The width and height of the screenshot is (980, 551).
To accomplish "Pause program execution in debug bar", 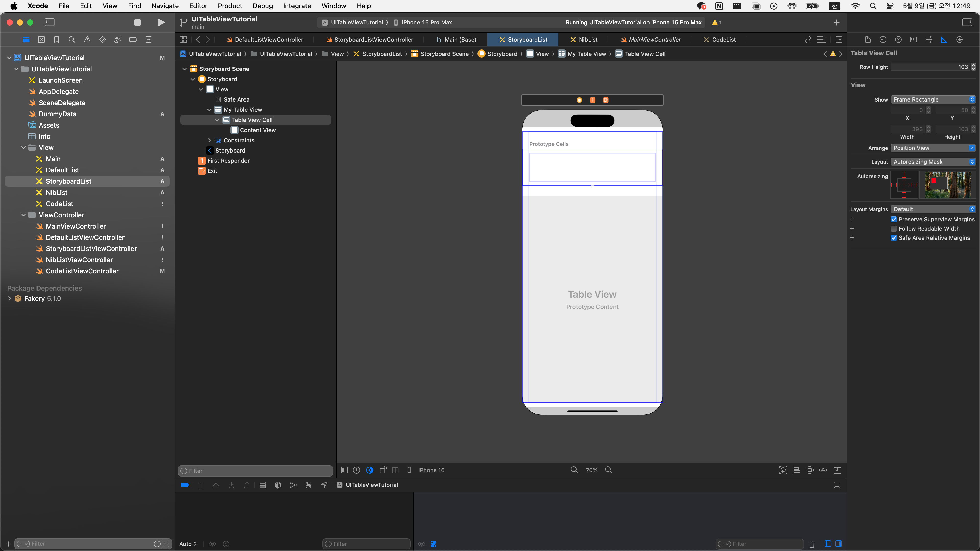I will pyautogui.click(x=201, y=485).
